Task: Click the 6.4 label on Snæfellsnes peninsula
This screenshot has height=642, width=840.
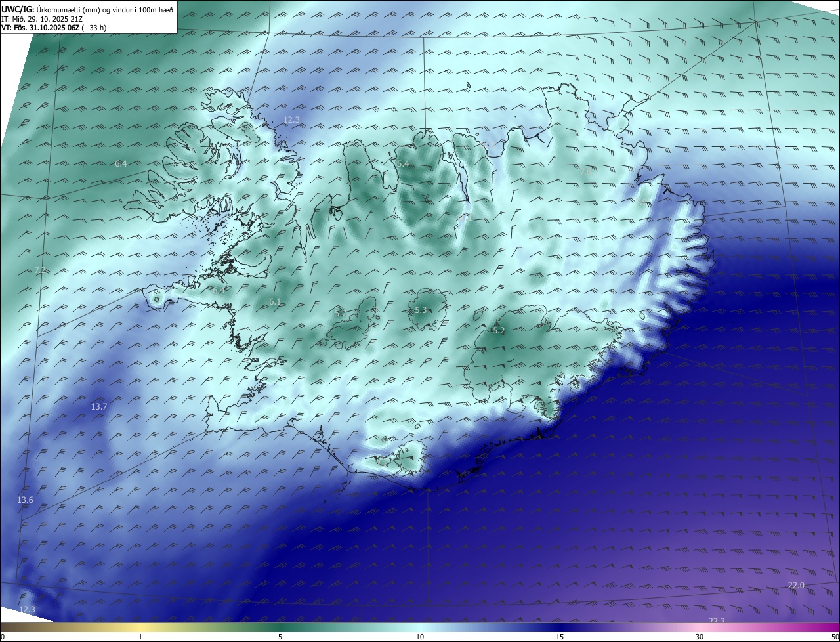Action: (219, 289)
